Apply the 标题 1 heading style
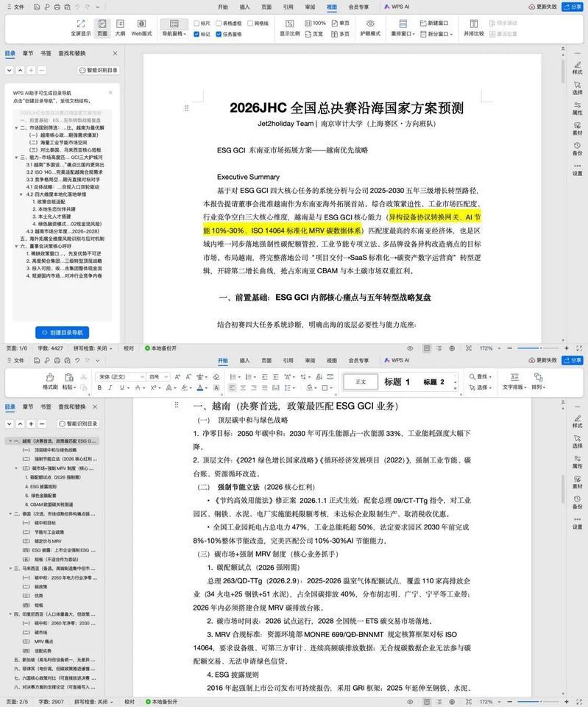 pos(397,382)
